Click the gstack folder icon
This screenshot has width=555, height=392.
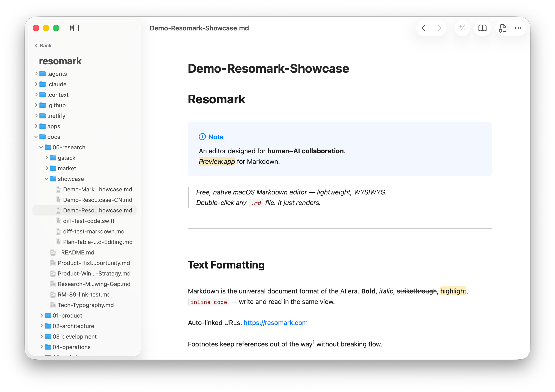[53, 158]
